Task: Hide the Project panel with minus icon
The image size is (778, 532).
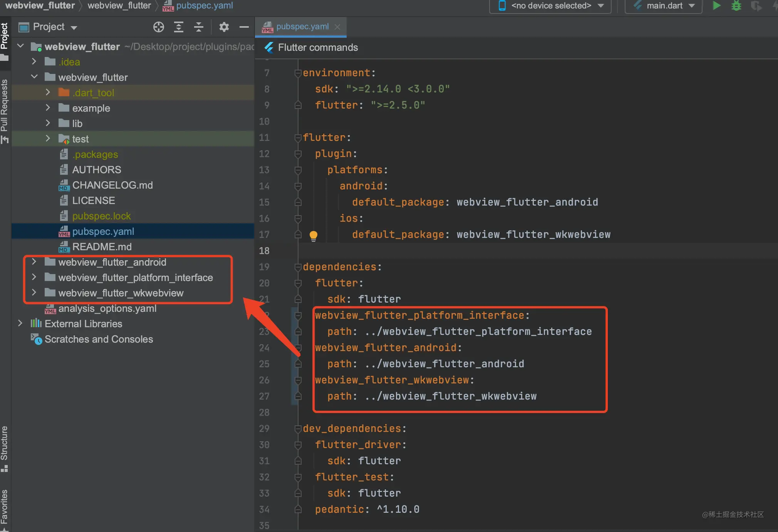Action: click(x=244, y=27)
